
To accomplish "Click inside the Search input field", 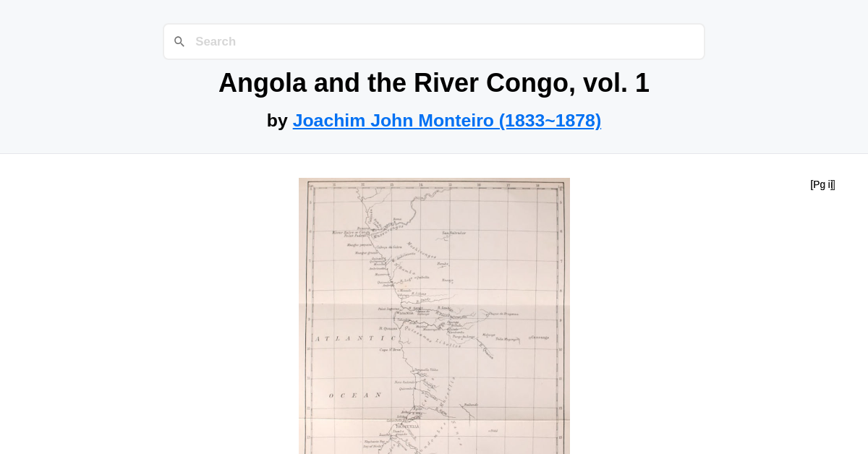I will (434, 41).
